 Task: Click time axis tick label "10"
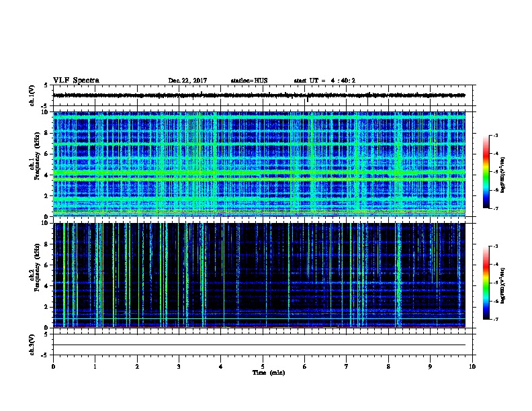pos(472,367)
